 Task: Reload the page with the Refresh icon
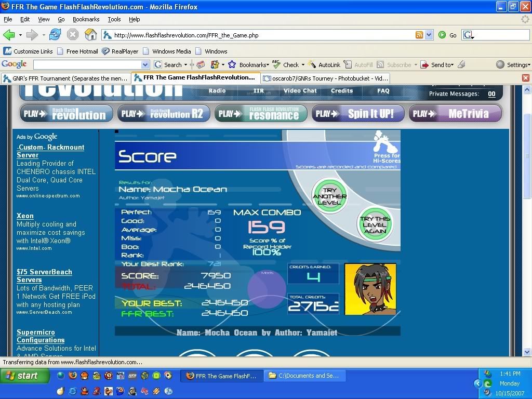pos(55,35)
